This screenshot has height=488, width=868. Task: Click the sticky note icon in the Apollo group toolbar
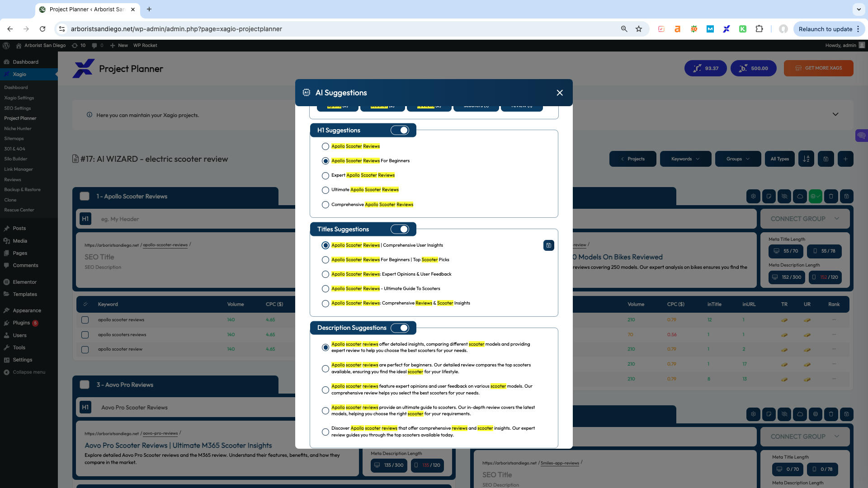tap(769, 196)
